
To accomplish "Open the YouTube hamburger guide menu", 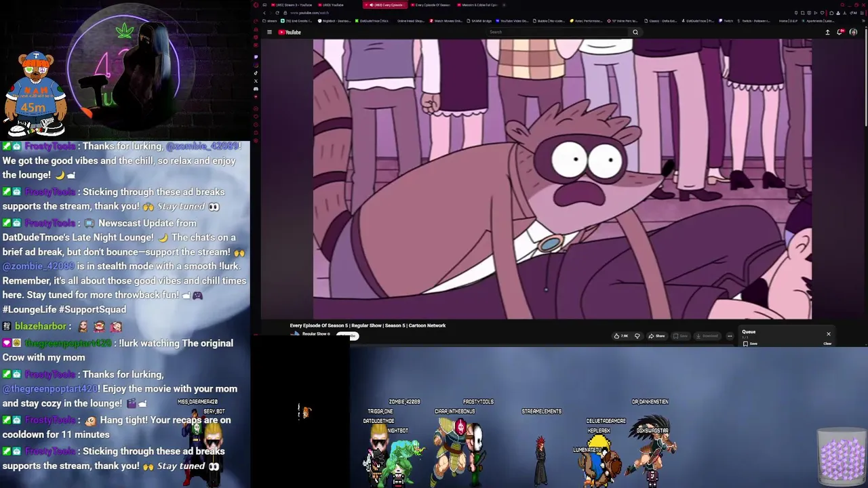I will (269, 32).
